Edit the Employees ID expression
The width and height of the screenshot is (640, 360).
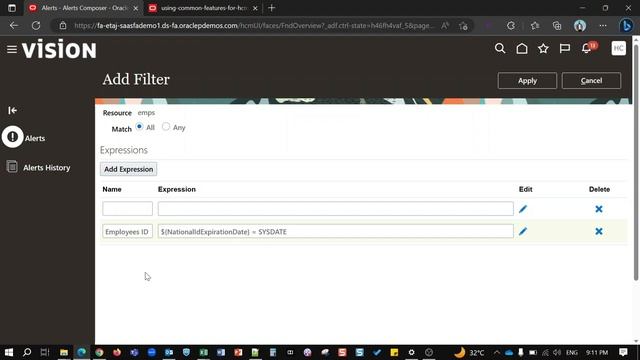(523, 231)
